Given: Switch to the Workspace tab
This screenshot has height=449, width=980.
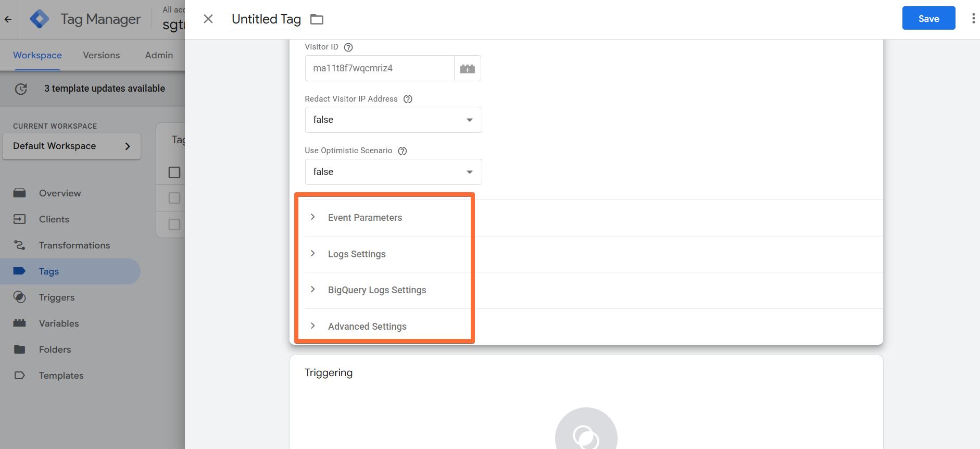Looking at the screenshot, I should pos(37,55).
